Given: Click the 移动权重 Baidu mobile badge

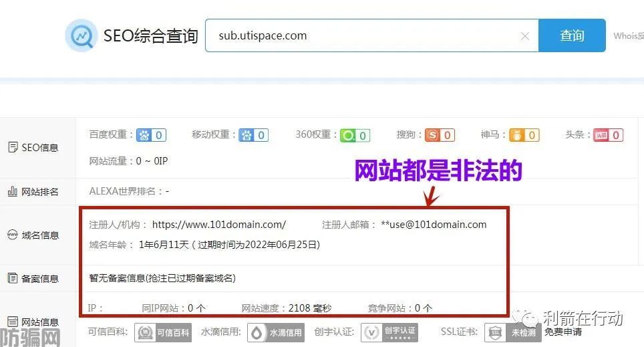Looking at the screenshot, I should click(253, 135).
